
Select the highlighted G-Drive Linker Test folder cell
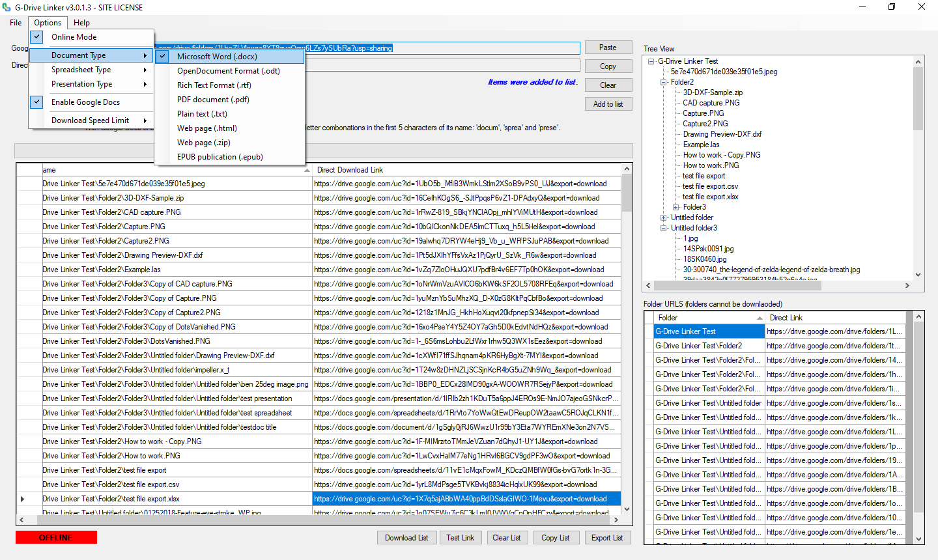point(709,331)
